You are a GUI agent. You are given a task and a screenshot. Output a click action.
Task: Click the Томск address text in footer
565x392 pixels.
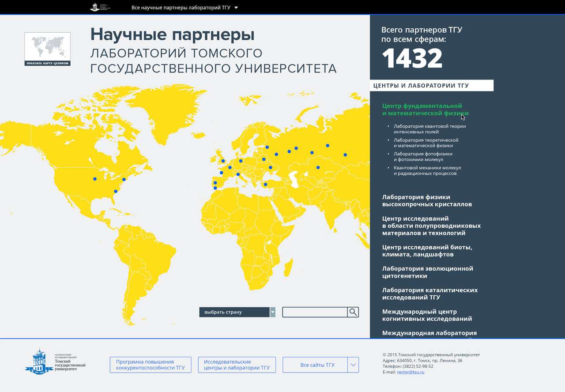[x=422, y=361]
